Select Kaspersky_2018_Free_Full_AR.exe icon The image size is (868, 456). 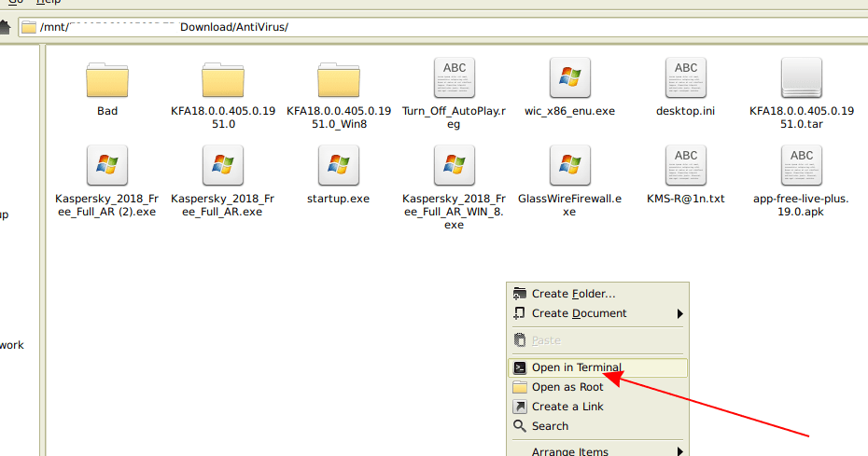(x=223, y=165)
